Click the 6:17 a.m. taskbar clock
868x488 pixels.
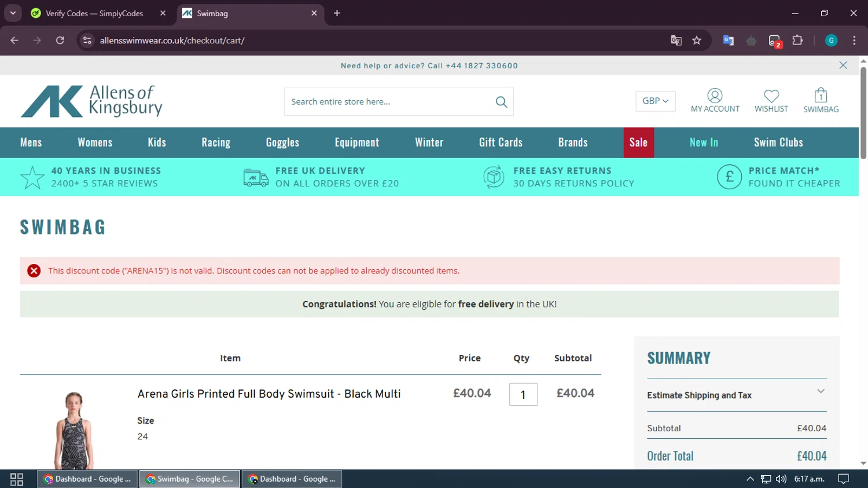click(x=809, y=479)
